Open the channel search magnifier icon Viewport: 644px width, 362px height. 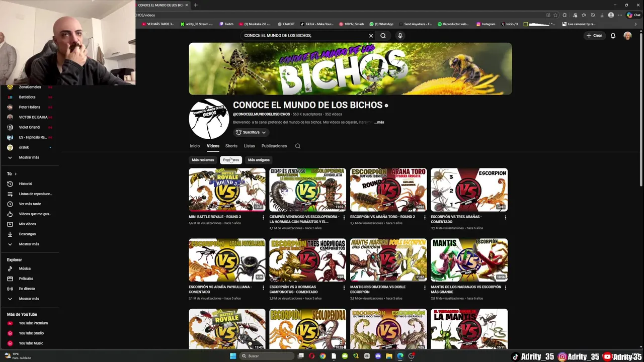(298, 146)
